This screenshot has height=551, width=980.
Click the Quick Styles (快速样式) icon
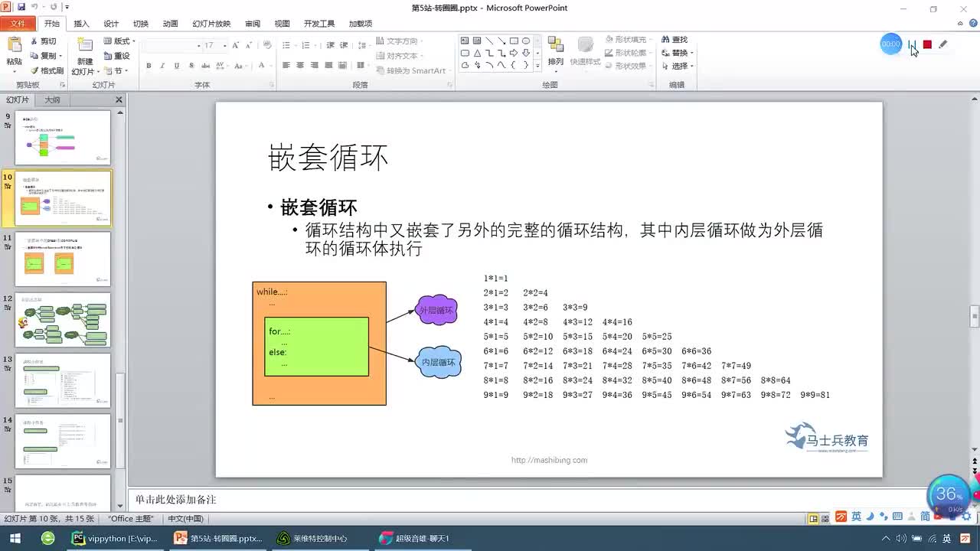click(586, 46)
